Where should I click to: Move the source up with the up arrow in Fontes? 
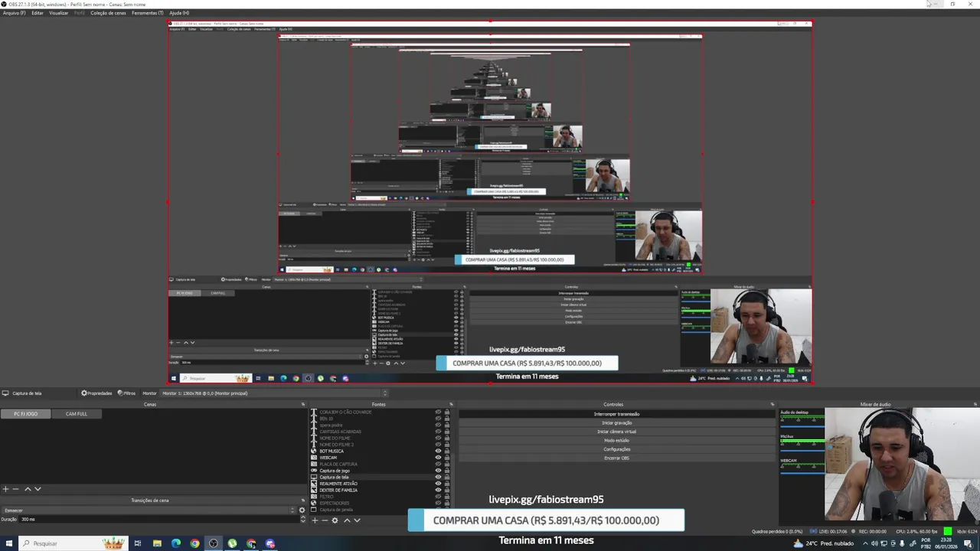tap(347, 520)
